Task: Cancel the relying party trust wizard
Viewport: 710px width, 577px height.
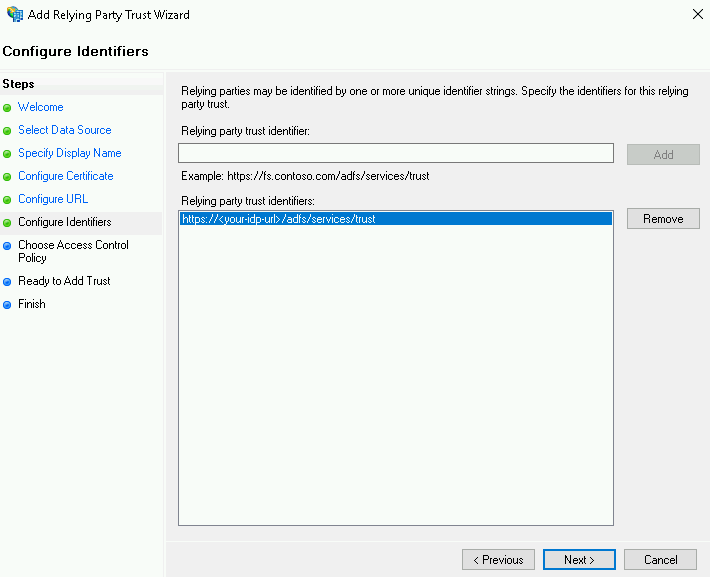Action: pyautogui.click(x=660, y=560)
